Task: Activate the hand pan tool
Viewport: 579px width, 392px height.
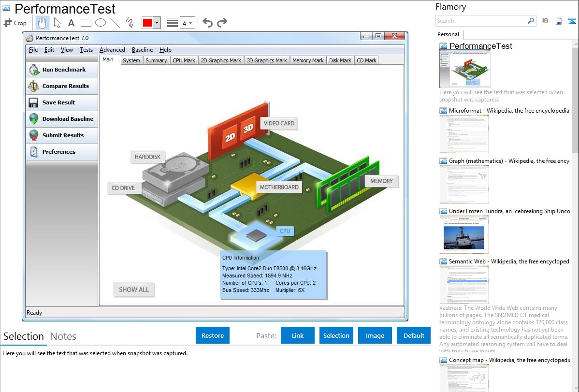Action: point(43,23)
